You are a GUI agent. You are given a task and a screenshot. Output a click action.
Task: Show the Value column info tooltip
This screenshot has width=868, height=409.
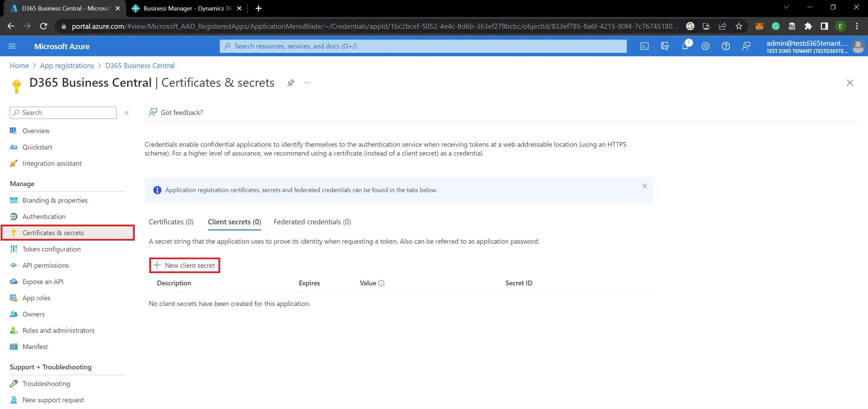coord(381,283)
